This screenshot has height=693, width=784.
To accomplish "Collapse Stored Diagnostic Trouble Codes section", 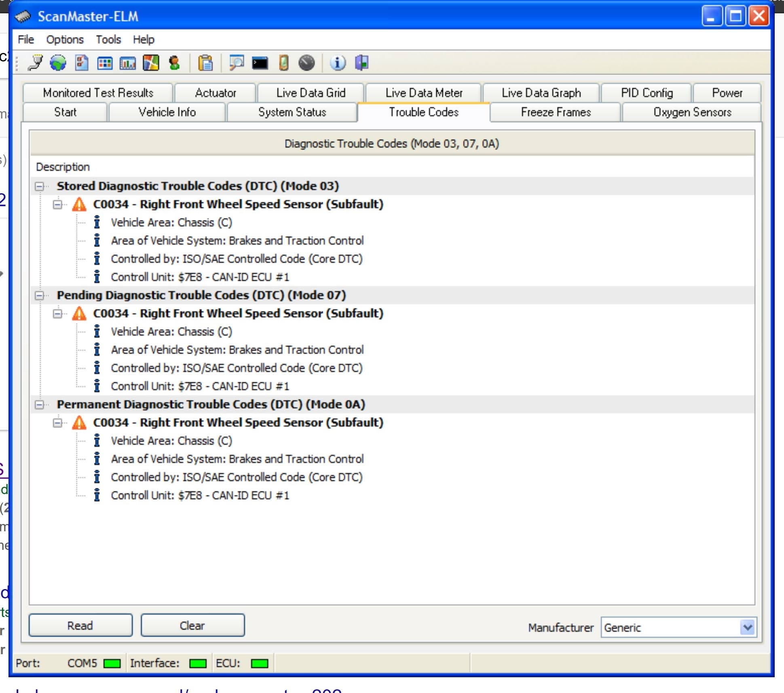I will click(x=40, y=186).
